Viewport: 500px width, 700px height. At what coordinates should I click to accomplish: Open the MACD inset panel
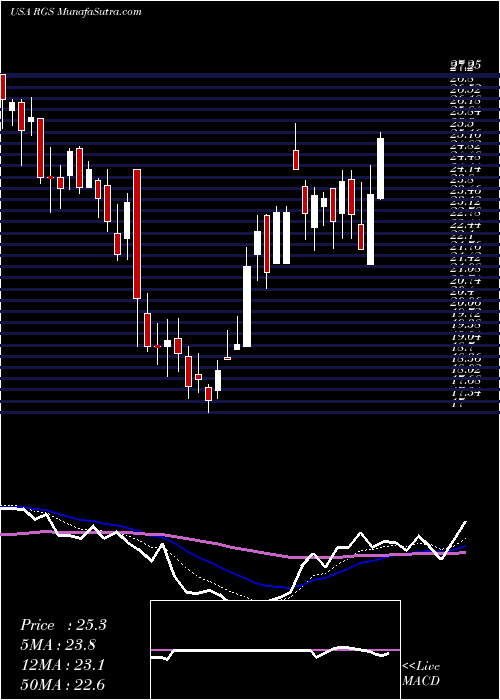[x=275, y=650]
